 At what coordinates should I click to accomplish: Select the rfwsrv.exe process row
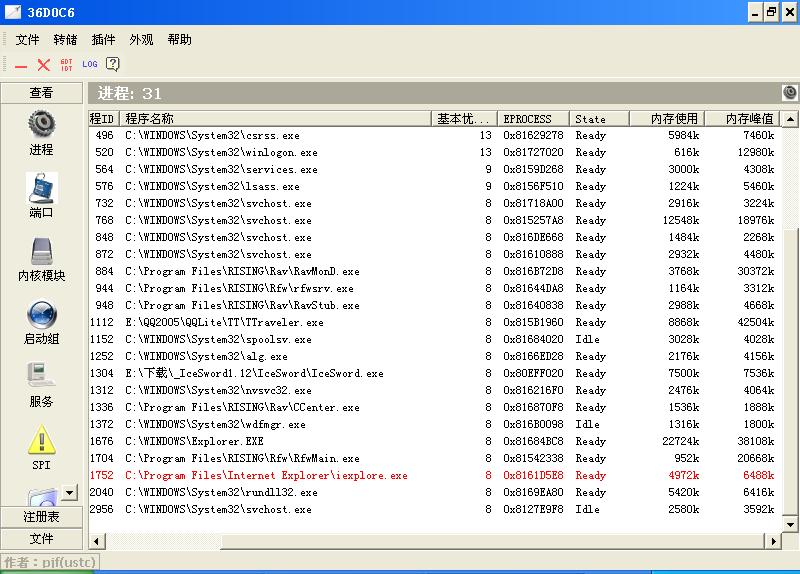(434, 288)
